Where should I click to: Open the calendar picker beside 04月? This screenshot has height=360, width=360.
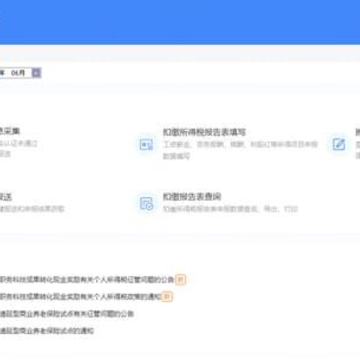tap(37, 73)
